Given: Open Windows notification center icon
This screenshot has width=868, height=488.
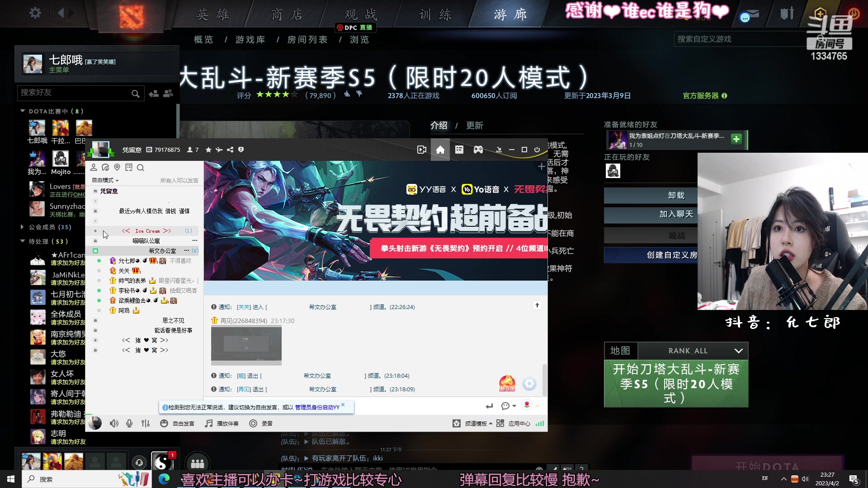Looking at the screenshot, I should point(854,479).
